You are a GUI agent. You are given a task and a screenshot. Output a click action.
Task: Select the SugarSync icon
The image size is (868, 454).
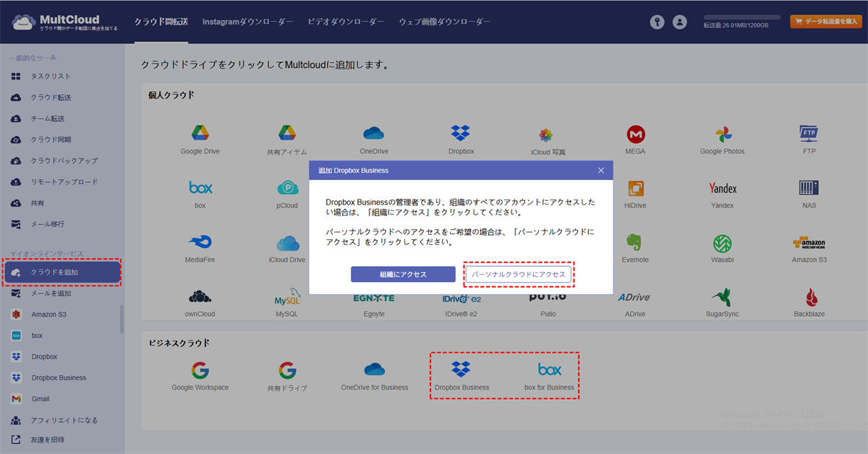[722, 296]
